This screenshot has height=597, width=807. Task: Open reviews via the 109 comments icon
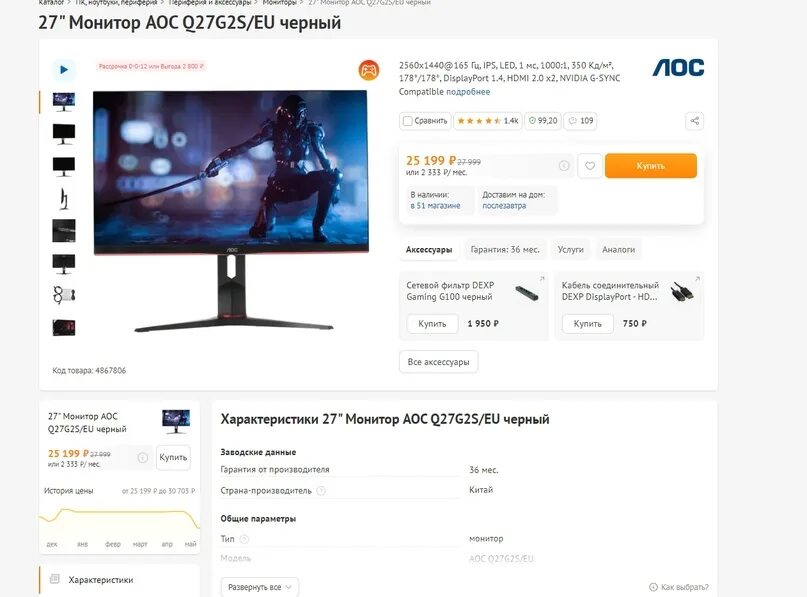pyautogui.click(x=580, y=121)
